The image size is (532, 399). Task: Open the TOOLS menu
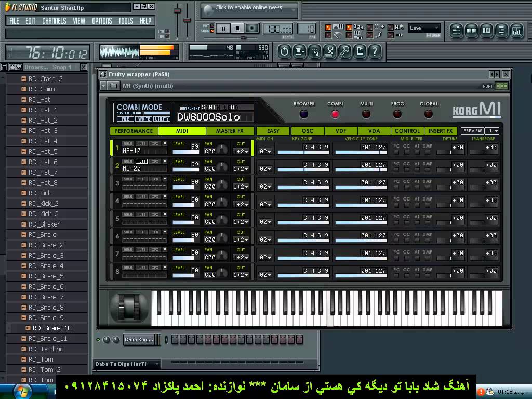coord(126,21)
